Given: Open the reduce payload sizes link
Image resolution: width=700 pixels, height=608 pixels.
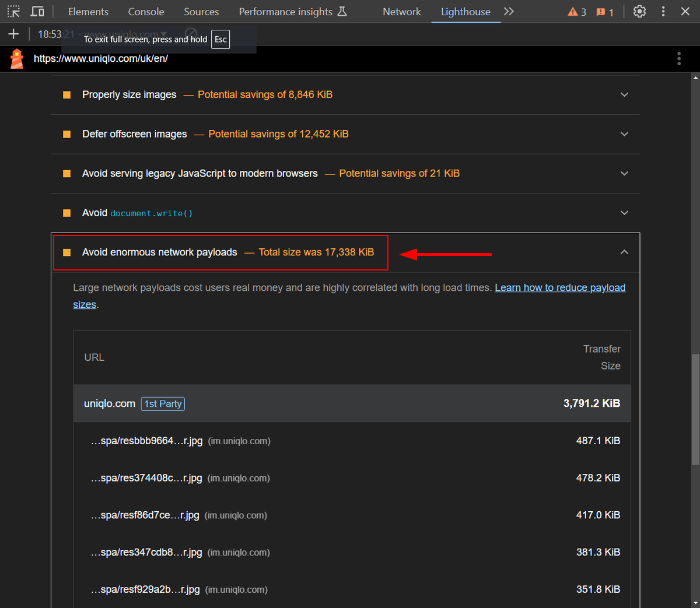Looking at the screenshot, I should (x=560, y=287).
